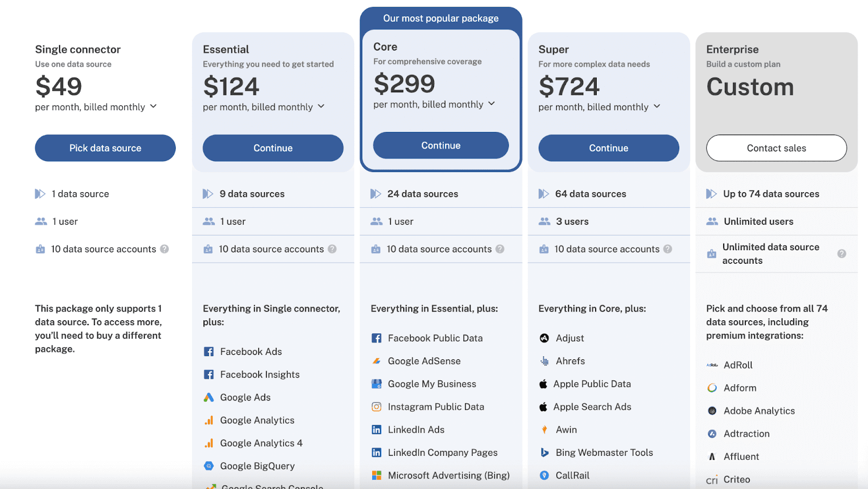
Task: Click the help icon beside Essential data source accounts
Action: click(332, 249)
